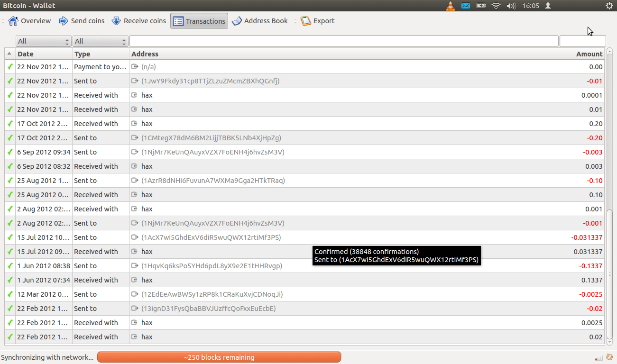Click sent icon in the -0.0025 row
The image size is (617, 364).
[x=135, y=294]
